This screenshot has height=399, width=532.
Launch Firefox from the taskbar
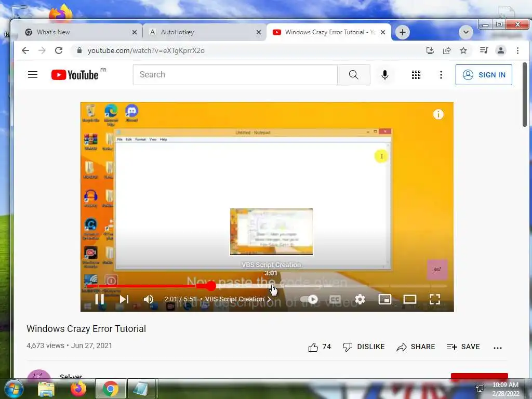[x=78, y=389]
